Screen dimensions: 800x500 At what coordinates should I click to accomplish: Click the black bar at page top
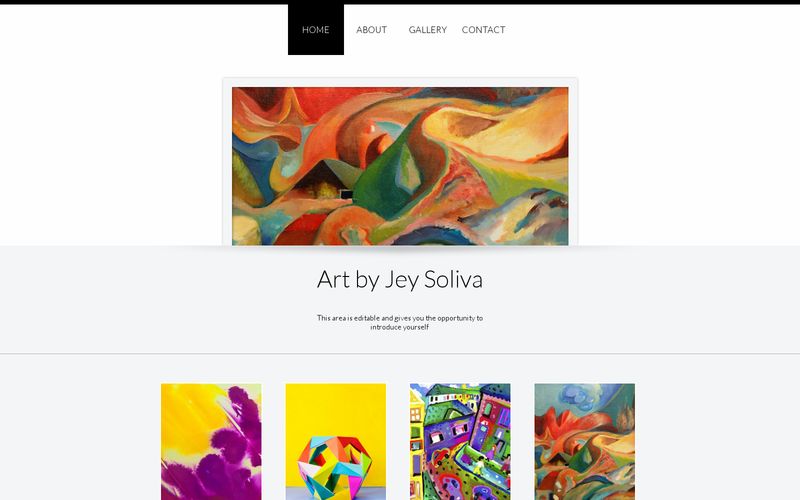pyautogui.click(x=400, y=2)
